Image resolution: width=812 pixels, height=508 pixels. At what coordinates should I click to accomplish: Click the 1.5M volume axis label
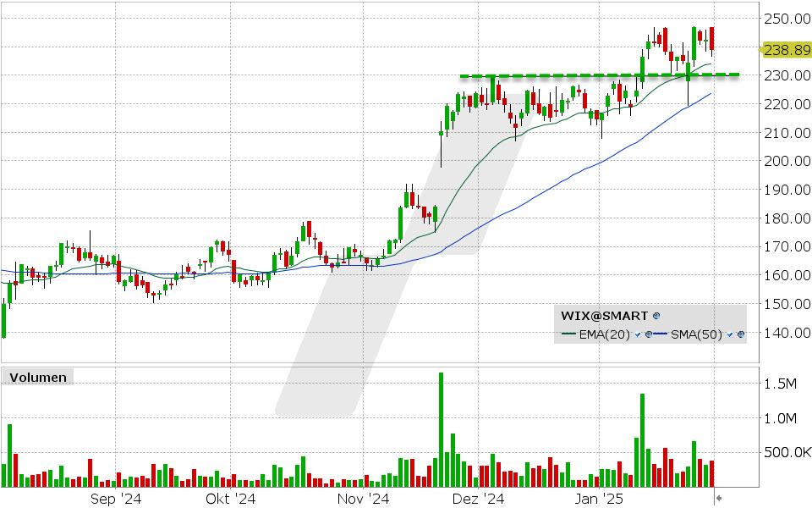tap(780, 384)
